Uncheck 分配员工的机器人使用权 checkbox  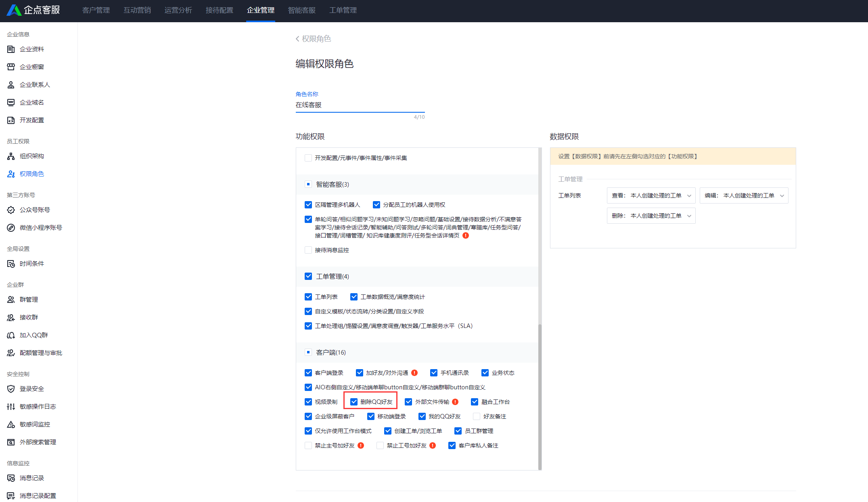(x=376, y=205)
